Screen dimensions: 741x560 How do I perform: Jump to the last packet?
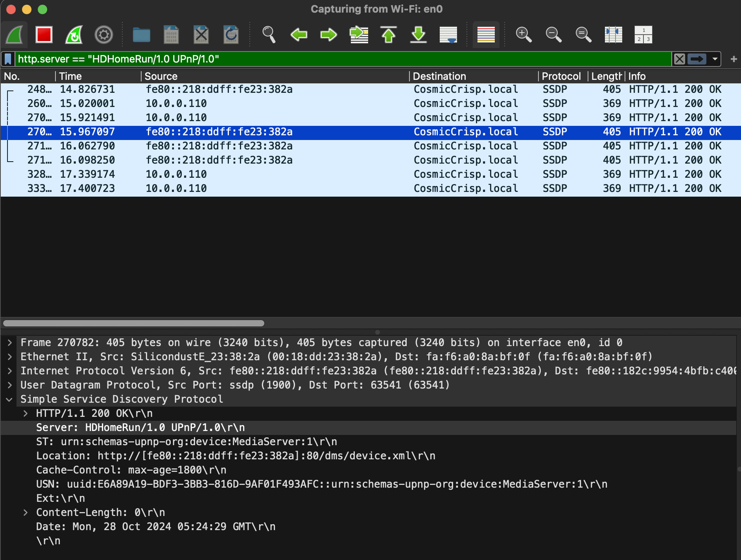tap(418, 35)
